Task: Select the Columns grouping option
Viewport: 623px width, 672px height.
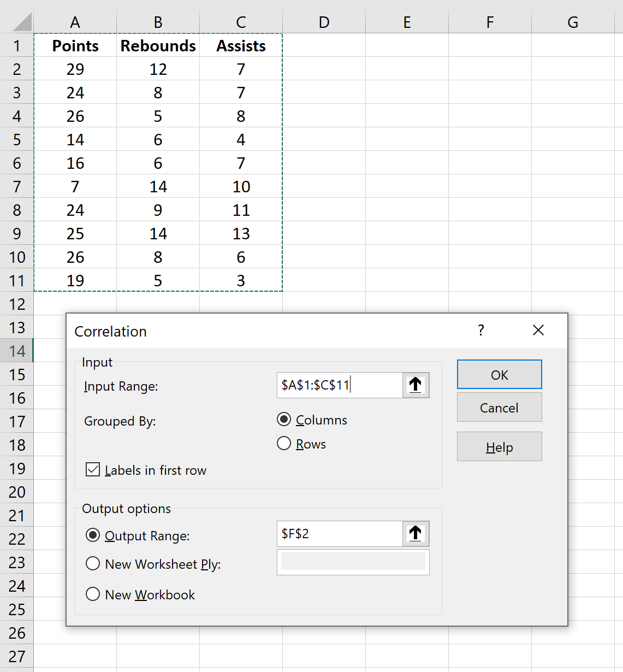Action: (x=284, y=420)
